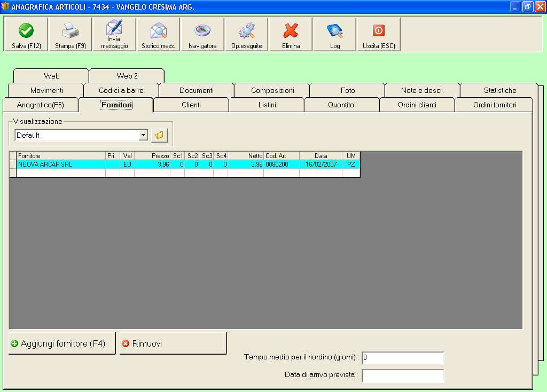Click the Rimuovi button
This screenshot has width=547, height=392.
173,343
